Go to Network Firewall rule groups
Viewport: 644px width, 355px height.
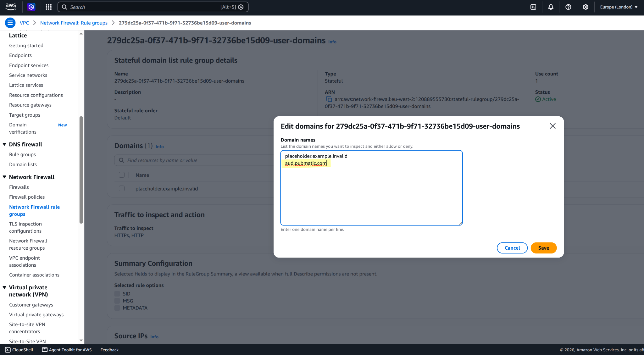[34, 210]
